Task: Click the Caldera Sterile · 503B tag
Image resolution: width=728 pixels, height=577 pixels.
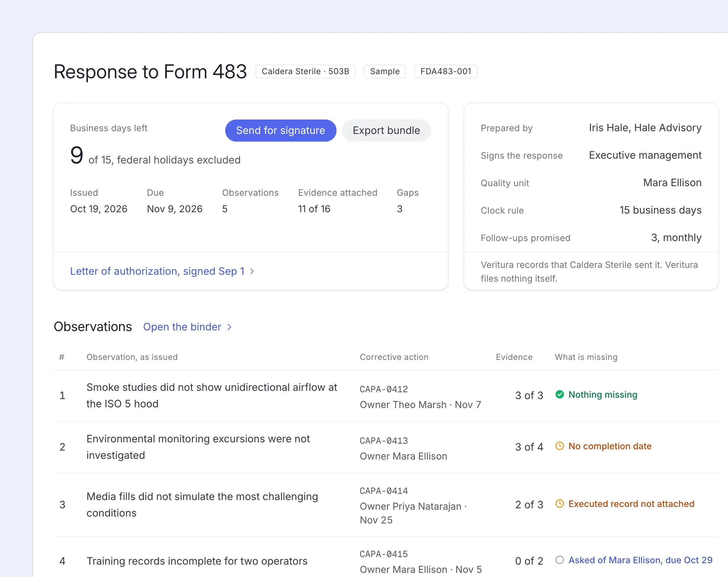Action: (x=305, y=71)
